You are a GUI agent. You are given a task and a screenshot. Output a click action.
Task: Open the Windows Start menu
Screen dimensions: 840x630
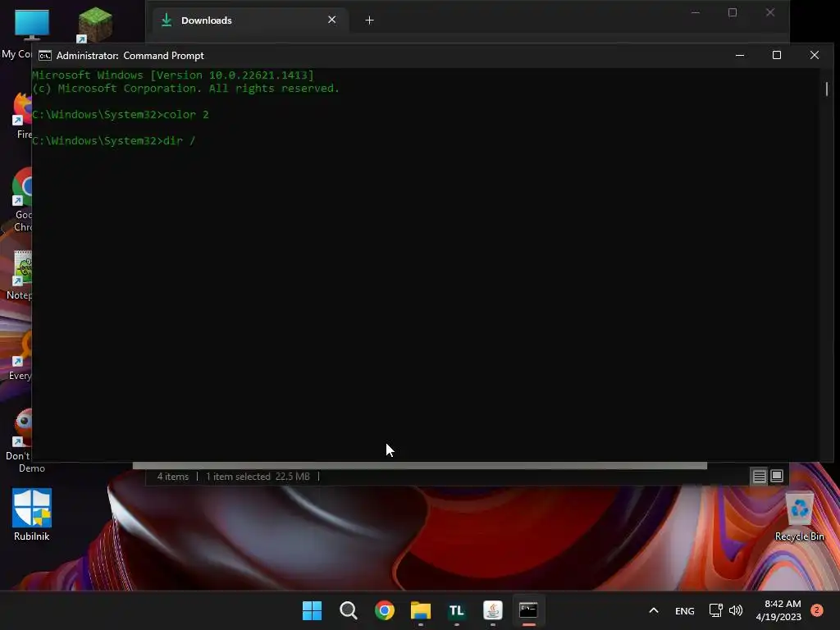click(312, 610)
